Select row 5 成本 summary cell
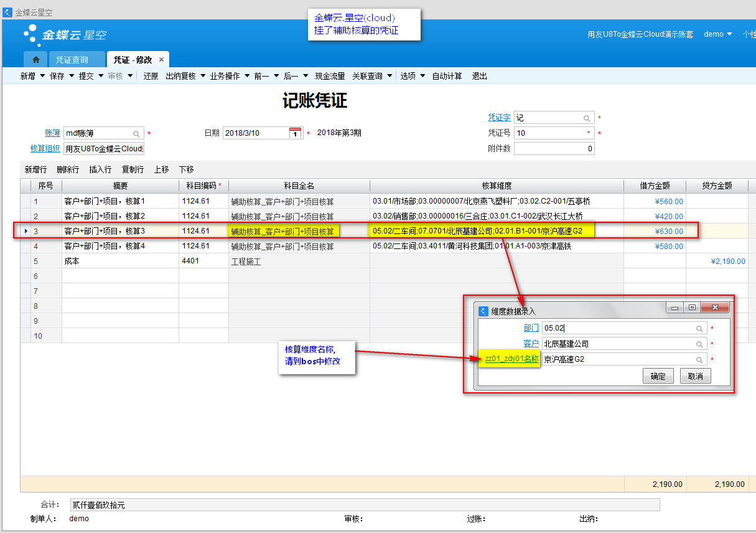The width and height of the screenshot is (756, 533). (119, 262)
